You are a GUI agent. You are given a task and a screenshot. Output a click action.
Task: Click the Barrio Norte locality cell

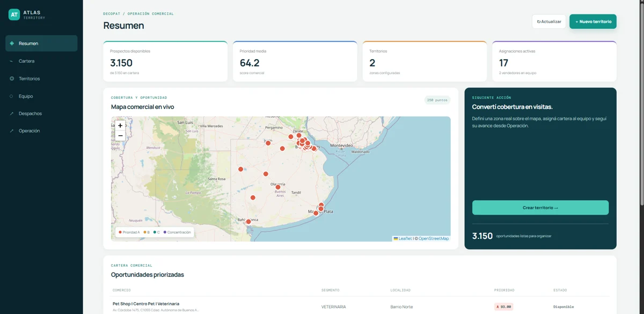[402, 307]
